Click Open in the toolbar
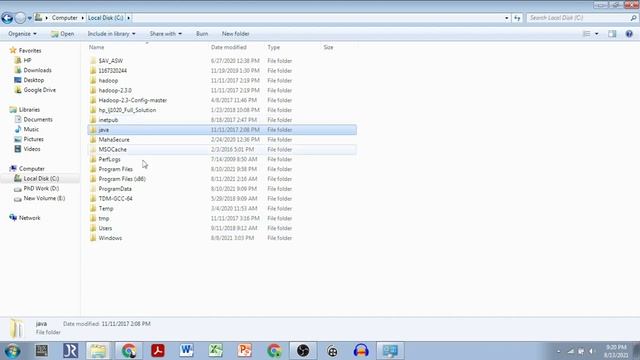Viewport: 640px width, 360px height. (x=62, y=34)
